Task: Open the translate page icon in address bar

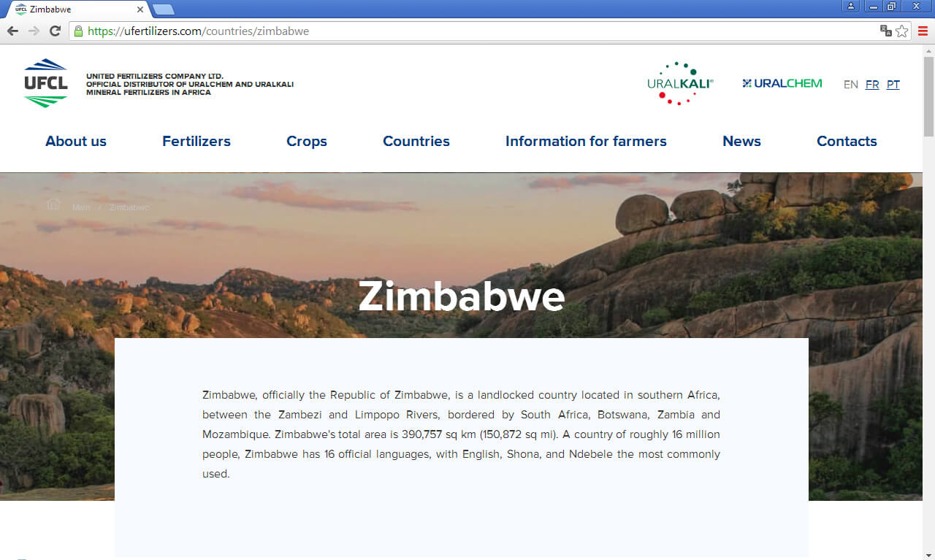Action: click(885, 31)
